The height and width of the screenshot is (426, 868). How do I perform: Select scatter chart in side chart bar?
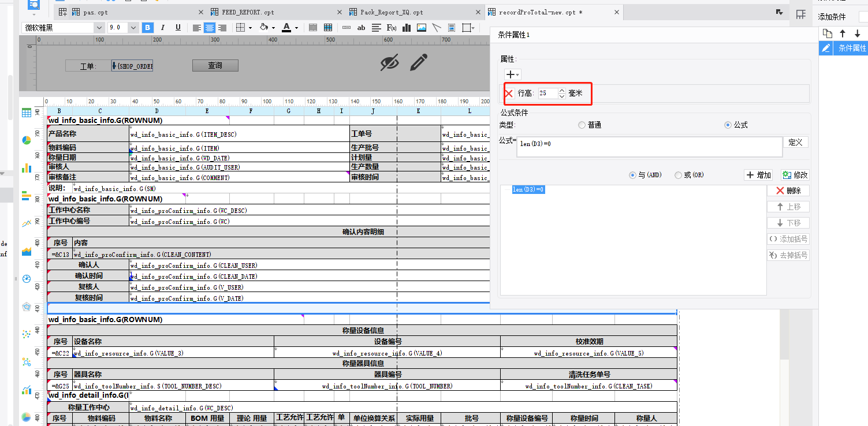click(x=26, y=334)
